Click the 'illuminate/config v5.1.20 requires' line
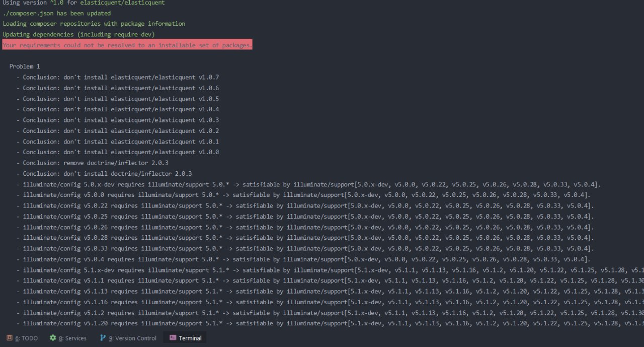The image size is (644, 347). (330, 323)
